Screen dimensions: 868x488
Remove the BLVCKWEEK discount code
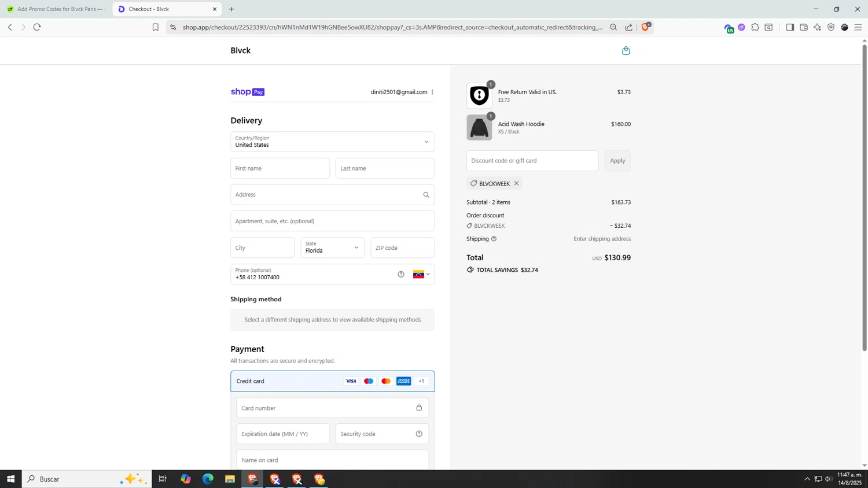517,183
